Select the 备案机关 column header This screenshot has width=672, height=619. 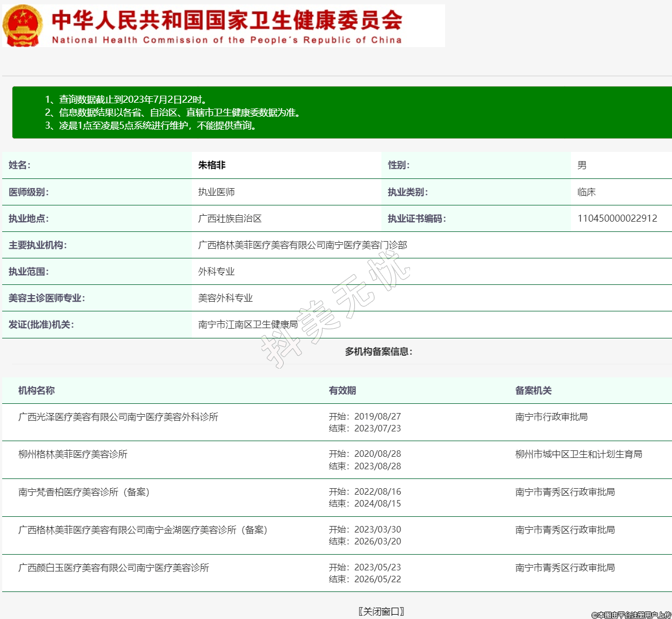[533, 390]
